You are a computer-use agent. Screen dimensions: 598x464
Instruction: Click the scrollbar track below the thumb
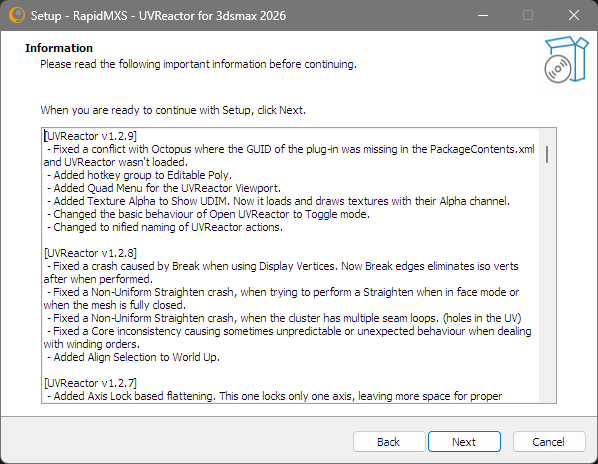547,282
